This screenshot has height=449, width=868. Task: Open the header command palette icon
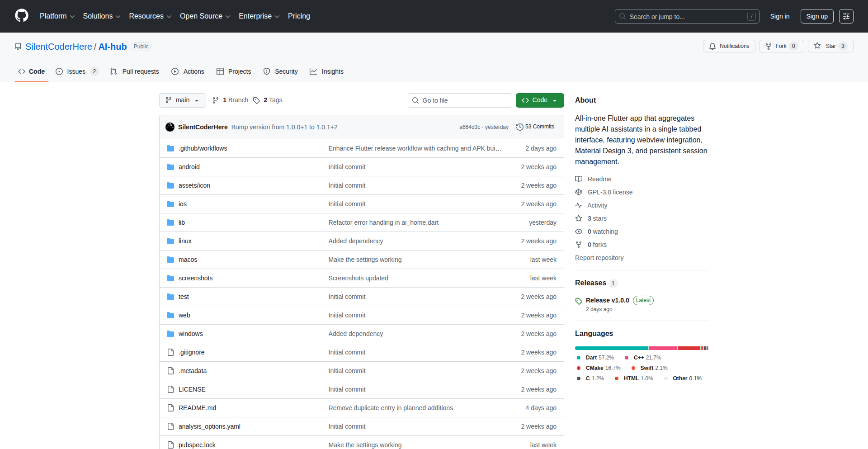[846, 16]
